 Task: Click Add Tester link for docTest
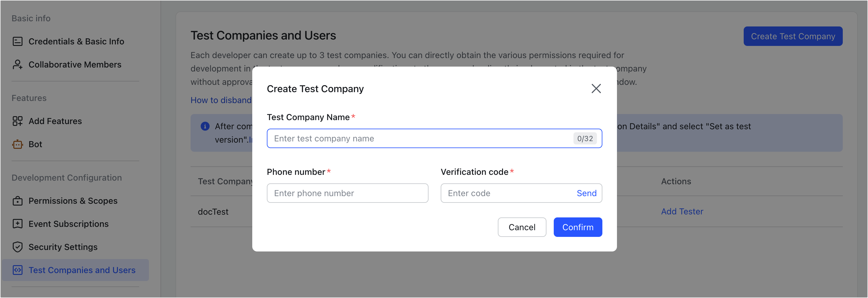[x=682, y=211]
